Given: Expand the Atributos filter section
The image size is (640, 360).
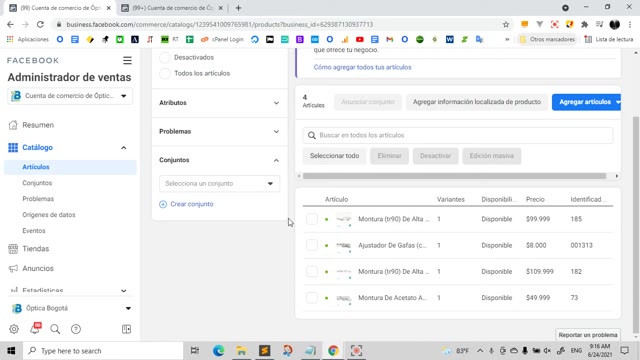Looking at the screenshot, I should click(x=220, y=103).
